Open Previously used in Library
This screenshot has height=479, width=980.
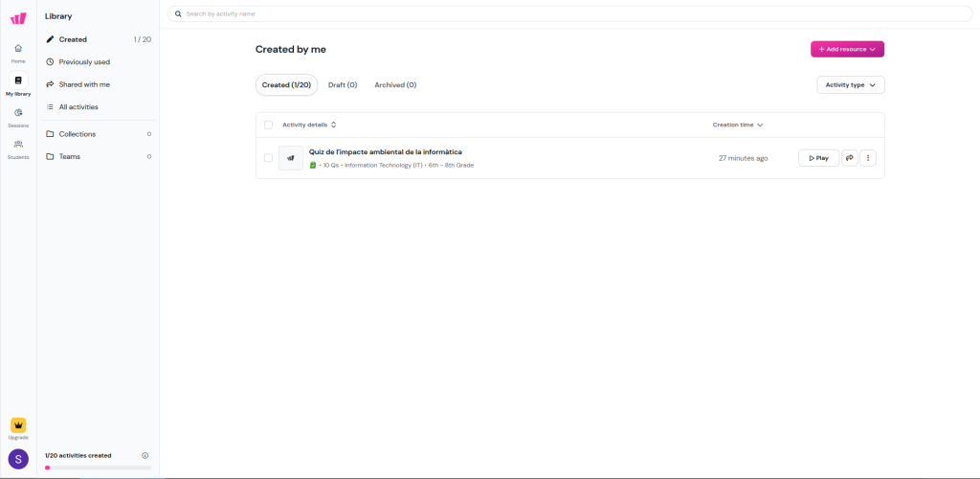pos(84,62)
